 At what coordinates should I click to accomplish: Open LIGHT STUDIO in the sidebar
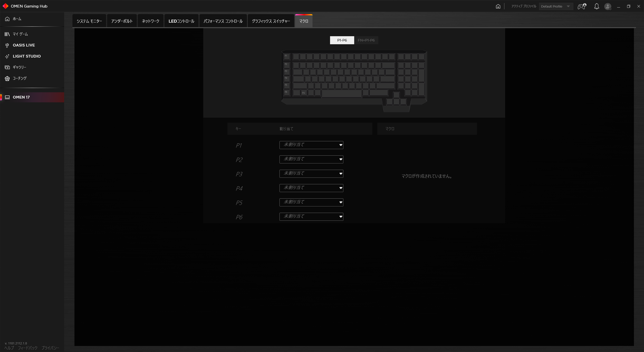(32, 56)
